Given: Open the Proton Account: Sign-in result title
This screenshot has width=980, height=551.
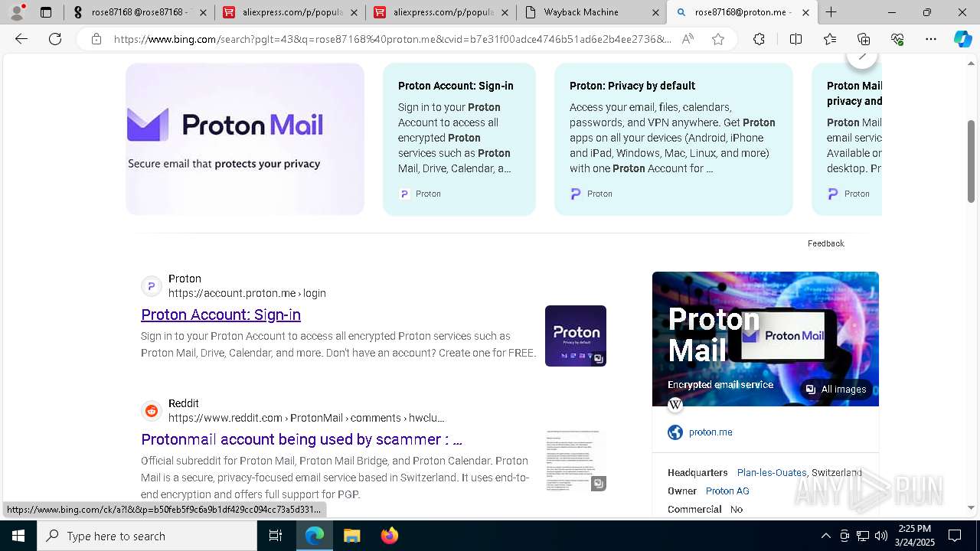Looking at the screenshot, I should coord(220,315).
